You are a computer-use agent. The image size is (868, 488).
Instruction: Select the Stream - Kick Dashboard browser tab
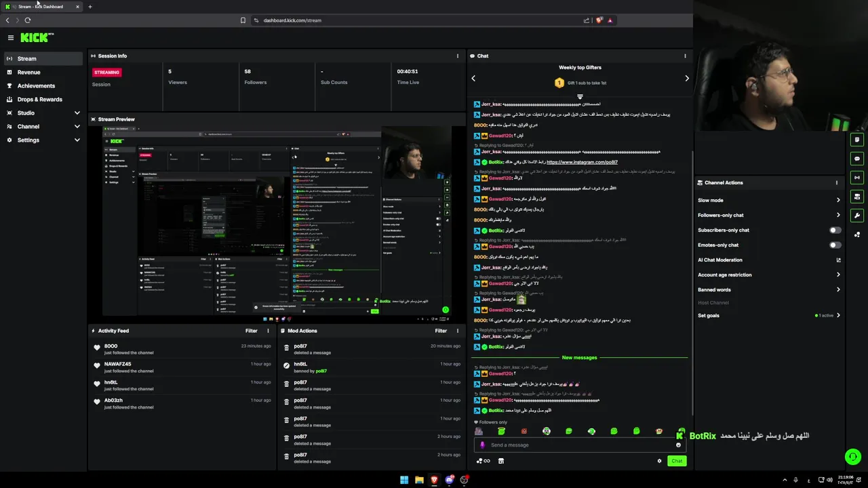(41, 7)
